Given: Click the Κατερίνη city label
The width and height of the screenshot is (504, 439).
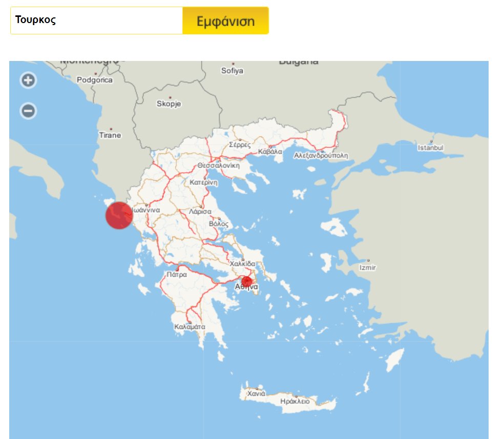Looking at the screenshot, I should (x=203, y=182).
